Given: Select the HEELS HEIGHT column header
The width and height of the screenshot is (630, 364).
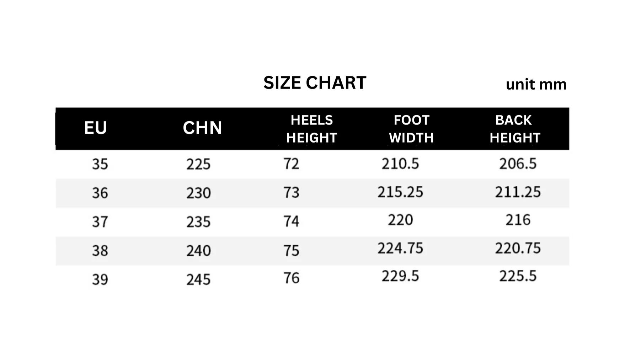Looking at the screenshot, I should pyautogui.click(x=311, y=129).
